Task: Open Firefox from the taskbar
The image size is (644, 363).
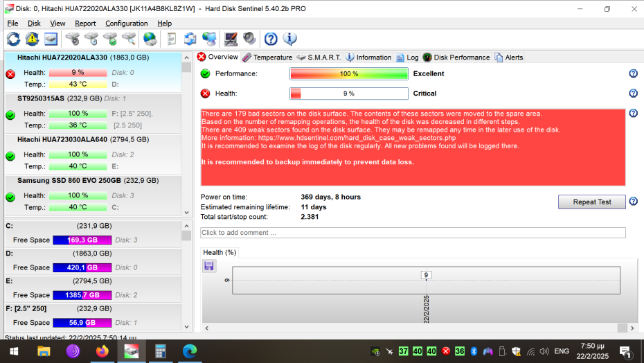Action: [x=102, y=351]
